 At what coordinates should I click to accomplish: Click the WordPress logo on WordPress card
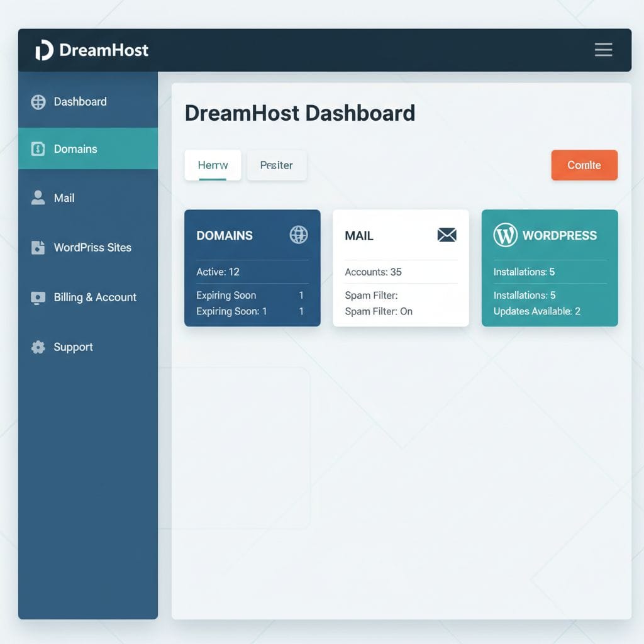pyautogui.click(x=505, y=235)
